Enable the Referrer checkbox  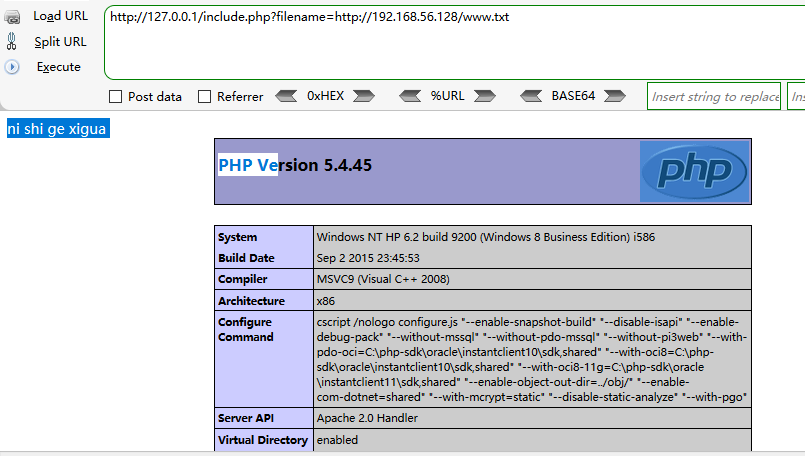pyautogui.click(x=204, y=97)
